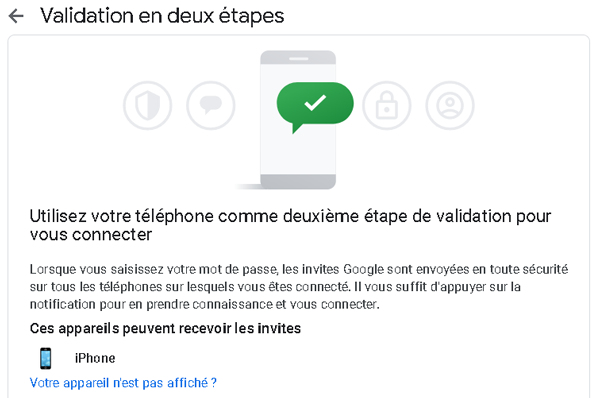600x398 pixels.
Task: Click the word "Google" in the description
Action: pyautogui.click(x=363, y=269)
